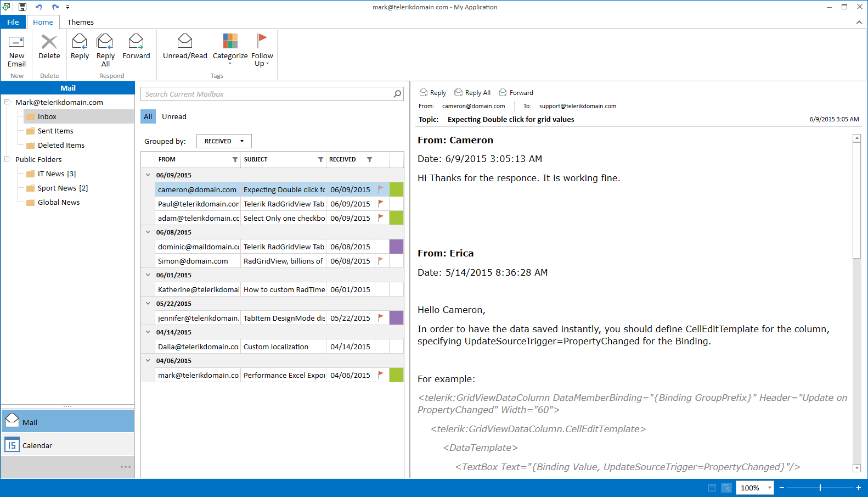Click the Inbox folder icon
This screenshot has height=497, width=868.
(31, 116)
